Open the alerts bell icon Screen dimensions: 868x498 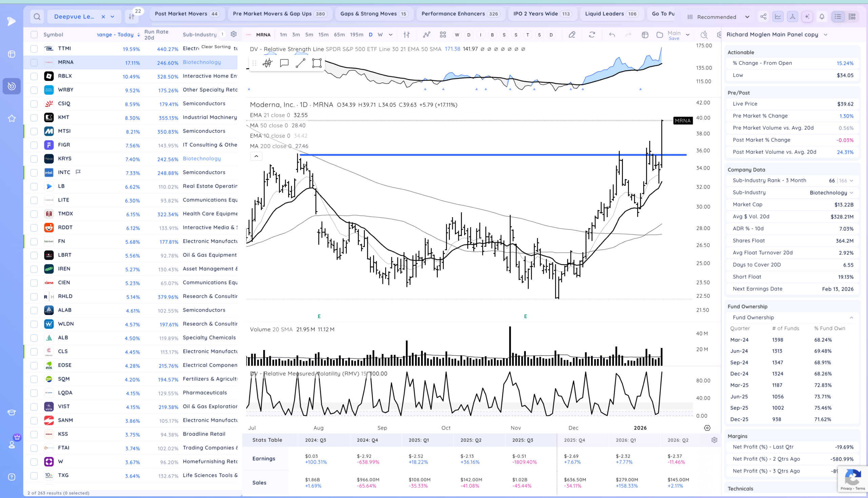coord(822,16)
